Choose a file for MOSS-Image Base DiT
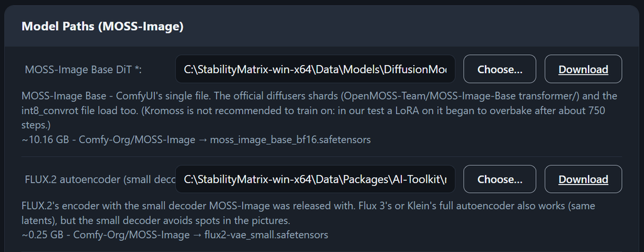This screenshot has width=644, height=252. coord(499,69)
